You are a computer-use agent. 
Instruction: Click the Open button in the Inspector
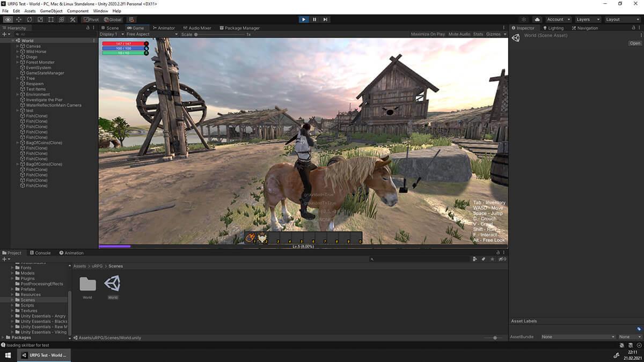click(635, 43)
